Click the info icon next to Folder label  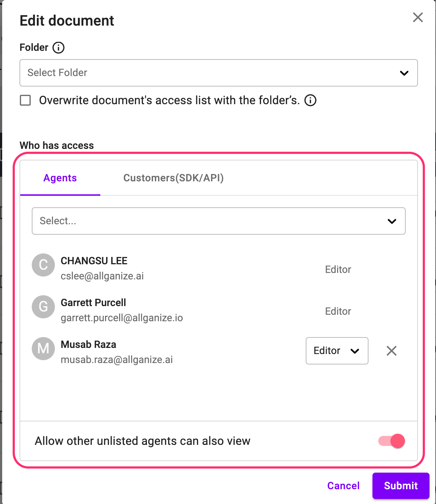pos(58,47)
